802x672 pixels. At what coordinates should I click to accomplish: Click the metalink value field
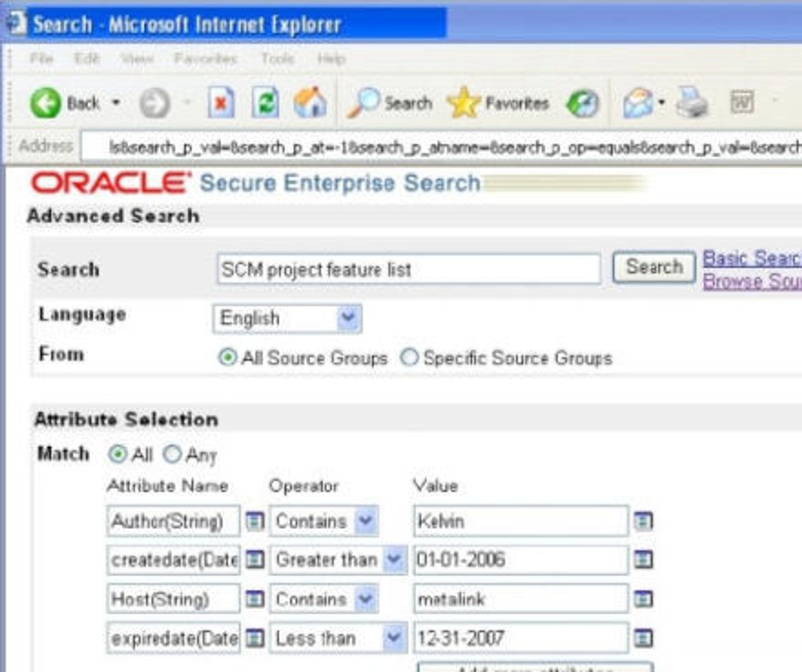click(x=521, y=599)
